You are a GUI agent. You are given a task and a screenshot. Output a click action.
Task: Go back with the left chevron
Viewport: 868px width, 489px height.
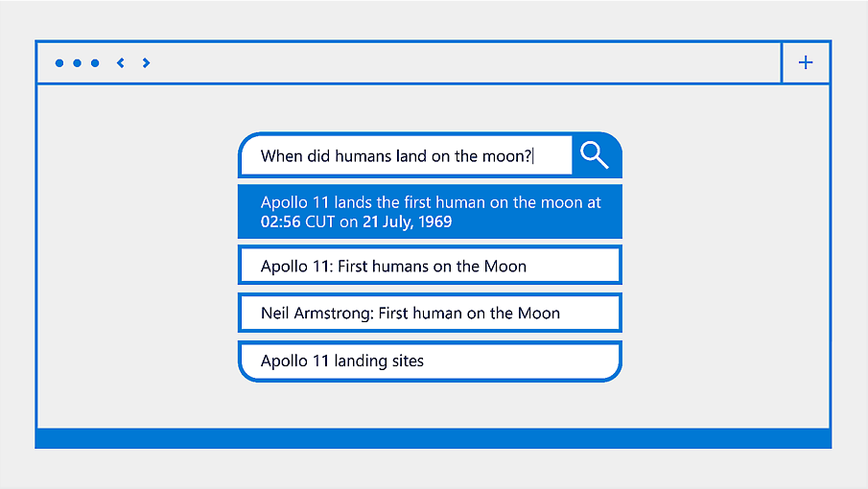tap(121, 63)
